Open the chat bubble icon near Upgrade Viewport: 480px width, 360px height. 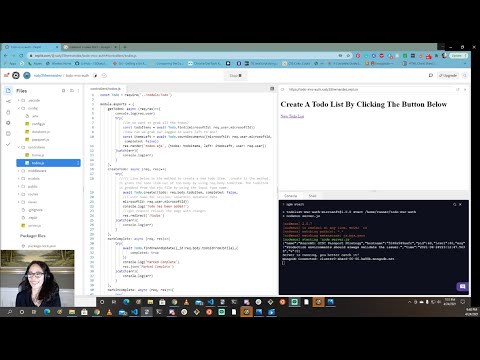[431, 76]
